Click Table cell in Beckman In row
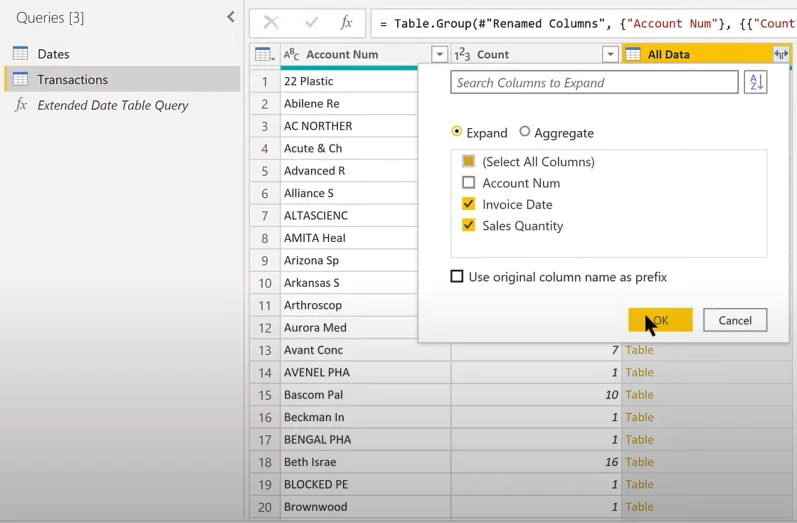Screen dimensions: 797x523 pos(706,417)
